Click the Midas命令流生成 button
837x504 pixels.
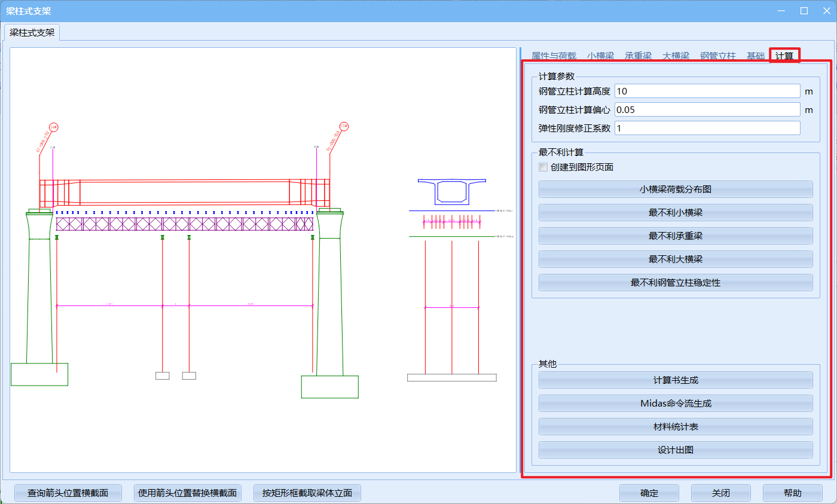tap(676, 404)
